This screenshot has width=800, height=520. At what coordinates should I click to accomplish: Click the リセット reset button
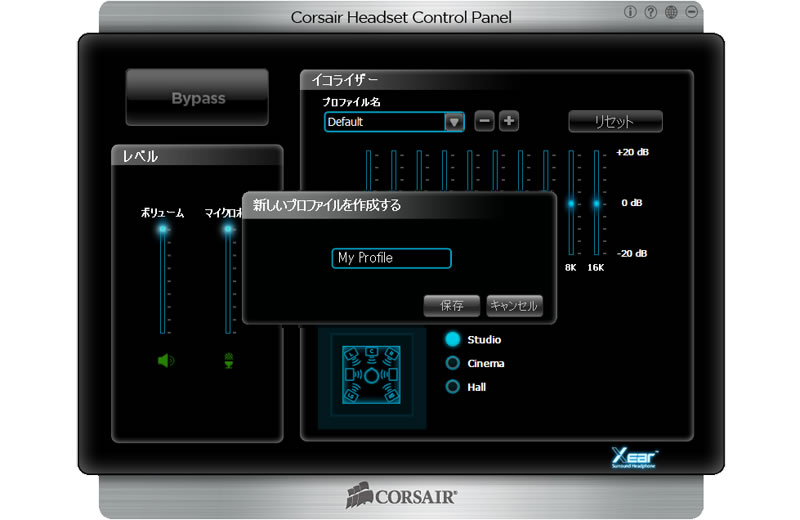(615, 121)
